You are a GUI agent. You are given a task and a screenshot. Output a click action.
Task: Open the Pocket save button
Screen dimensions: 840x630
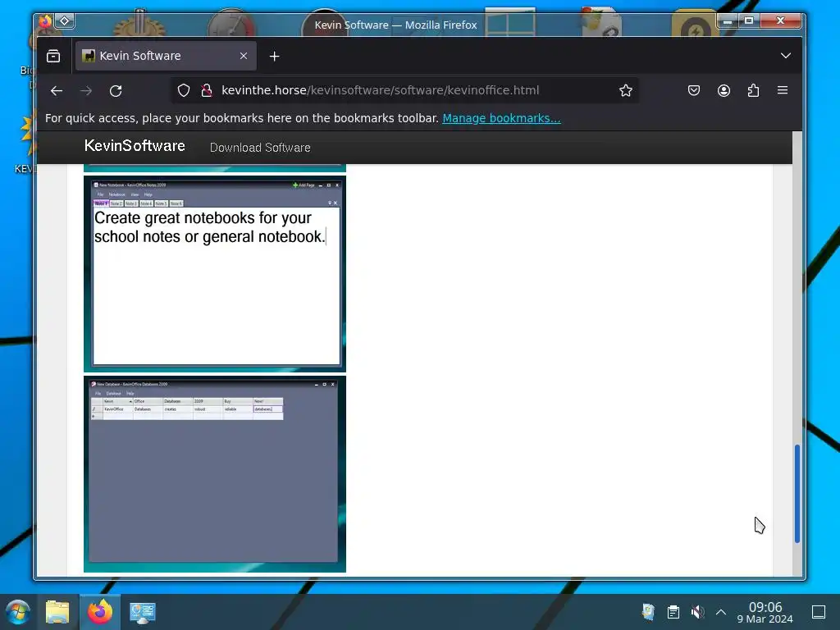(x=694, y=90)
